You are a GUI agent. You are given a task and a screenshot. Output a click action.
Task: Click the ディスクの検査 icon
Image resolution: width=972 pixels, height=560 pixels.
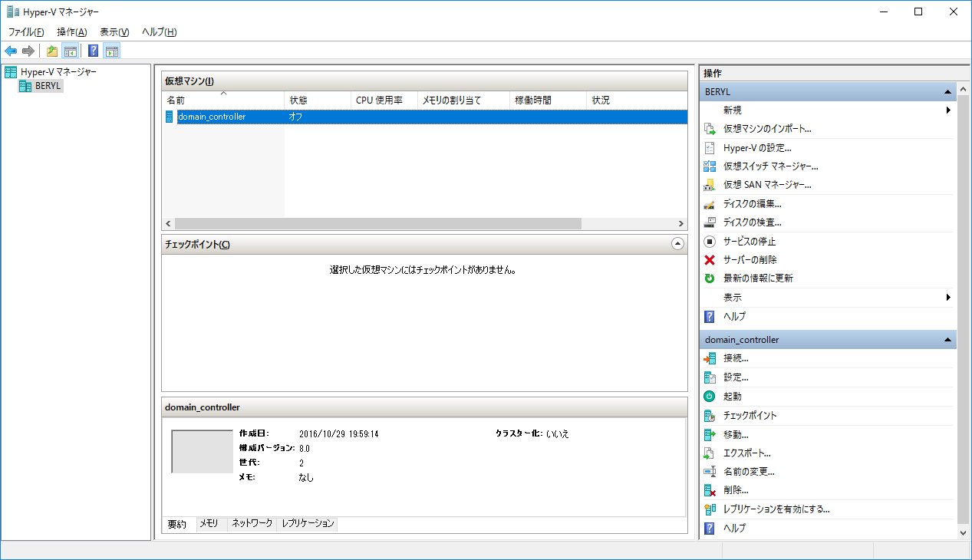[x=710, y=222]
